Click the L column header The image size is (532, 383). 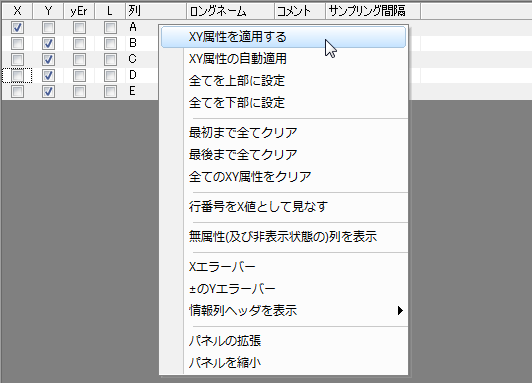coord(110,11)
